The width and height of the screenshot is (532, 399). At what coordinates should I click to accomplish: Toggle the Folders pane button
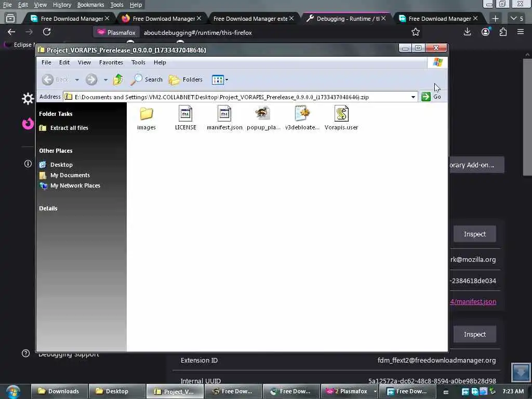(185, 79)
